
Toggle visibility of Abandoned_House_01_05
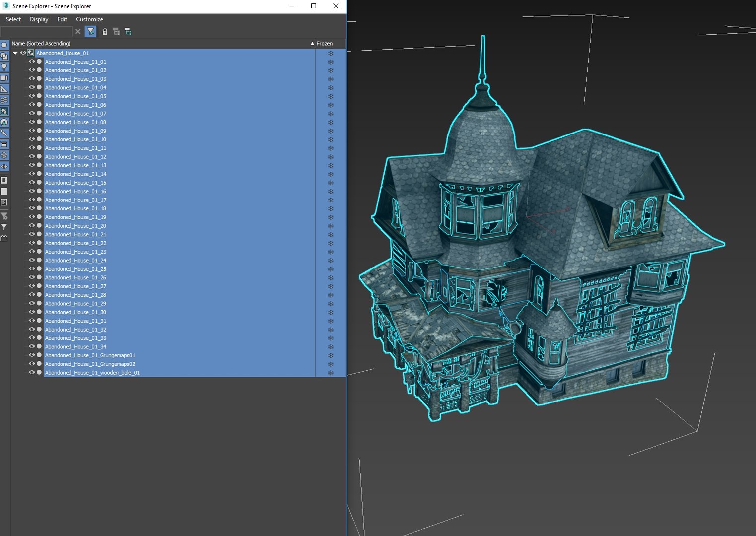[x=32, y=96]
